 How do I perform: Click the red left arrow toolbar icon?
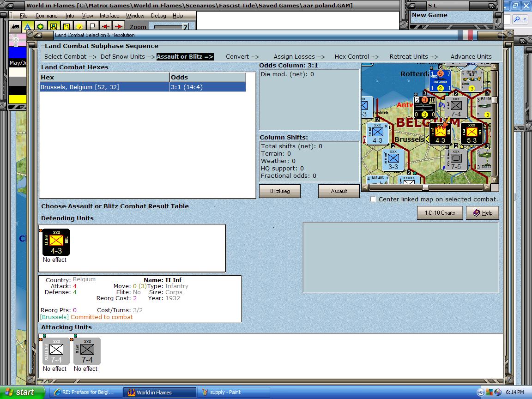point(105,26)
